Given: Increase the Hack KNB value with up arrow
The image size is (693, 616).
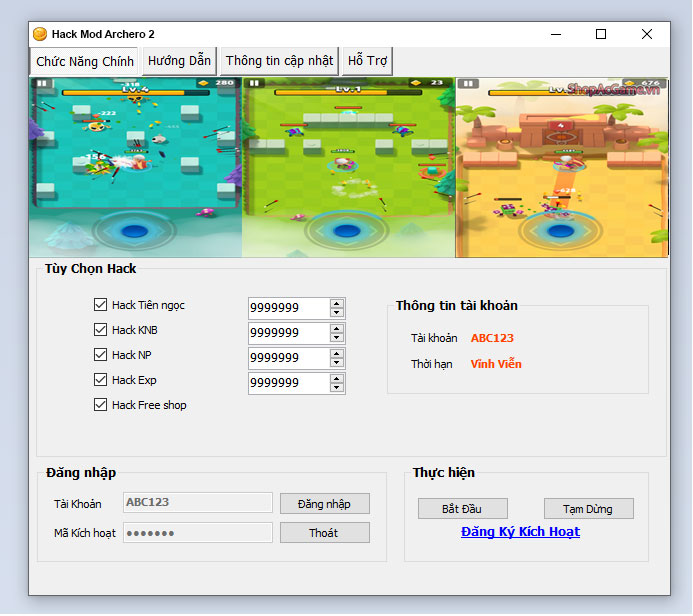Looking at the screenshot, I should tap(337, 328).
